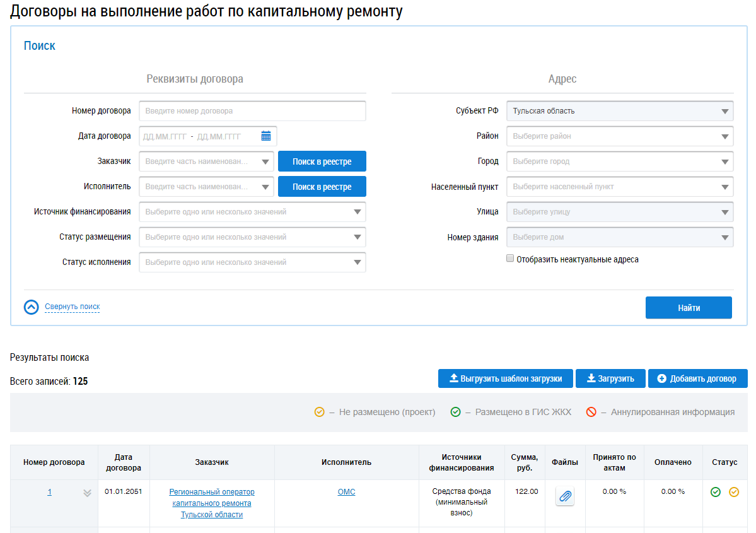Click Выгрузить шаблон загрузки button
The height and width of the screenshot is (533, 756).
click(x=505, y=378)
